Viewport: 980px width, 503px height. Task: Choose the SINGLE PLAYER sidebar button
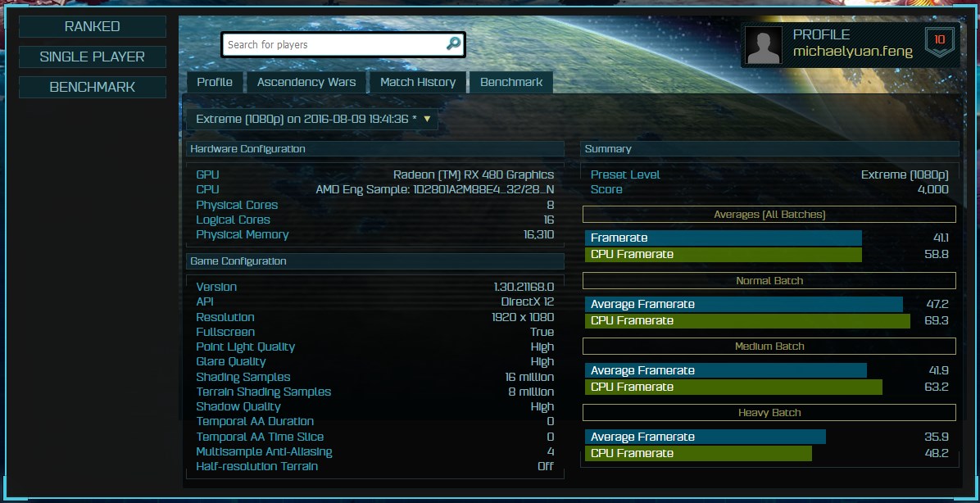tap(93, 57)
